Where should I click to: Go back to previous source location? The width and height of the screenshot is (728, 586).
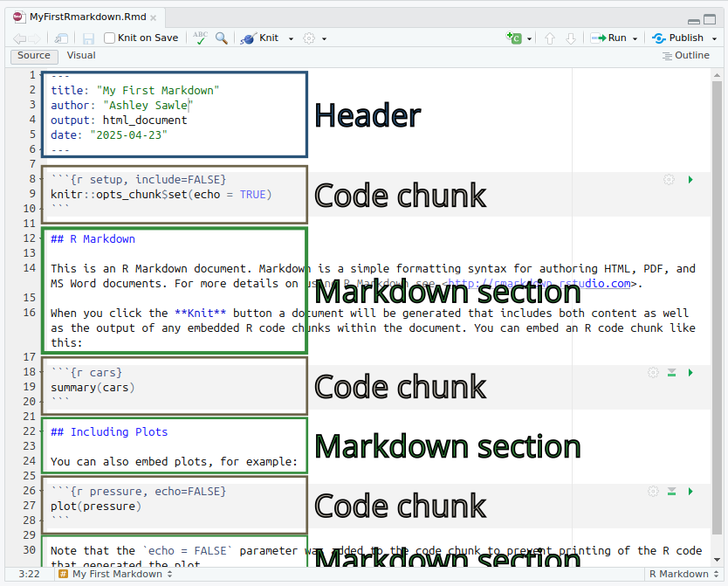tap(19, 38)
